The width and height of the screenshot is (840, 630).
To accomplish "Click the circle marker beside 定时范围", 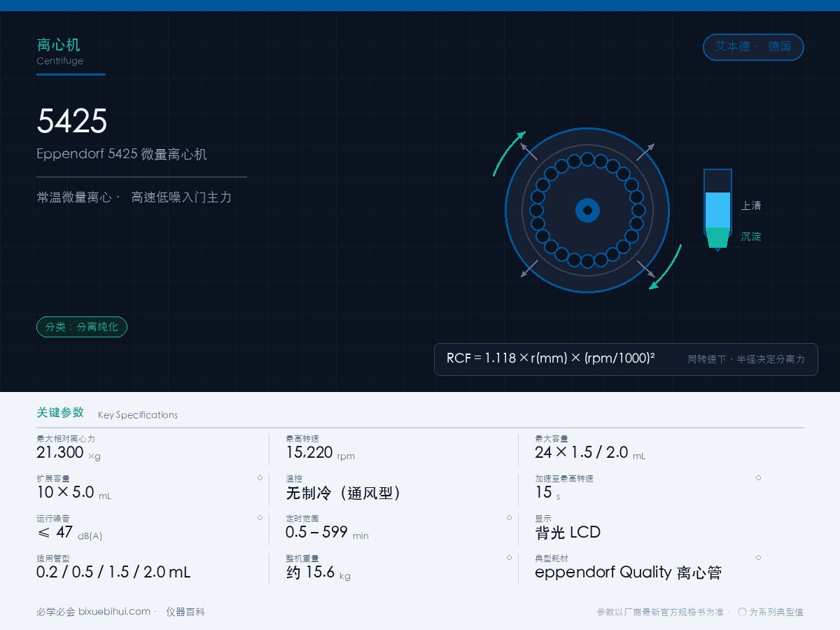I will (x=509, y=517).
